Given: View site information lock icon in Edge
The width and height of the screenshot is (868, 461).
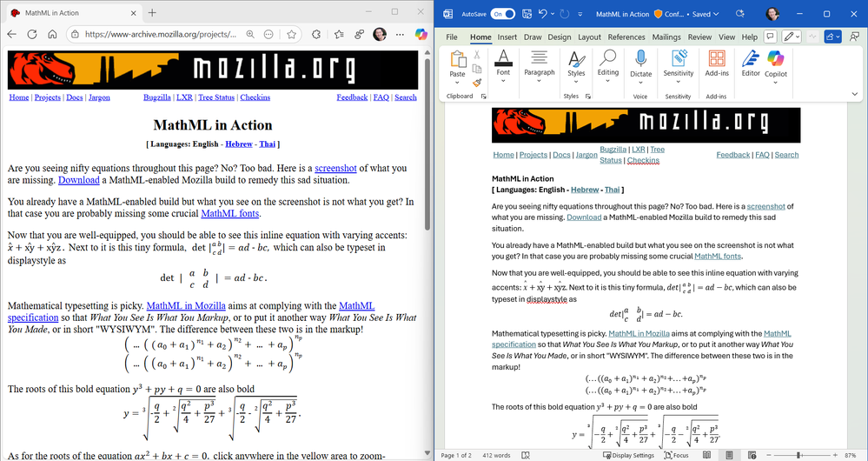Looking at the screenshot, I should click(76, 34).
